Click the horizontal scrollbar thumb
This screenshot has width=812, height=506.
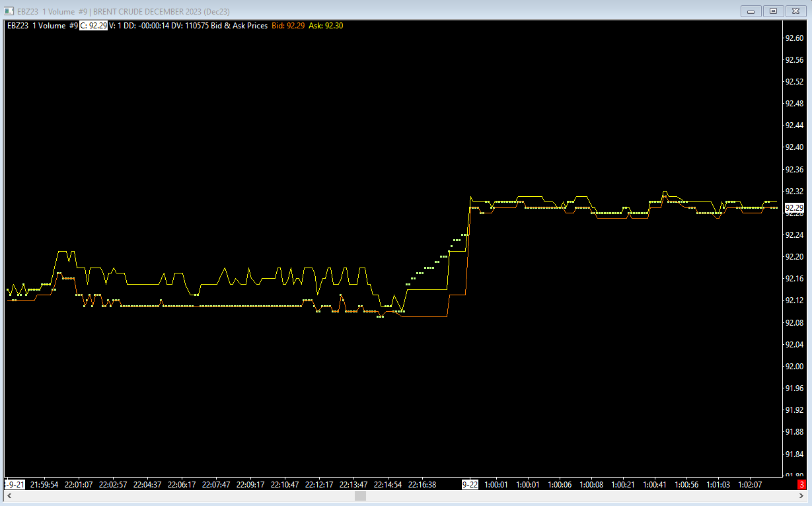coord(360,496)
